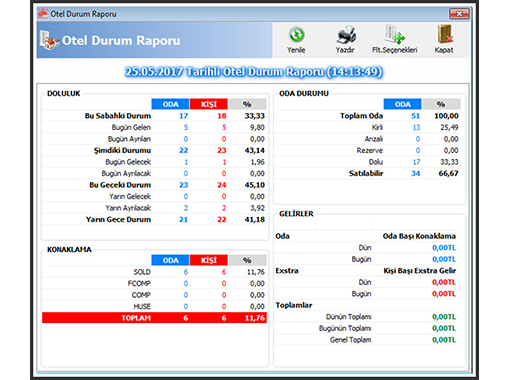This screenshot has height=380, width=510.
Task: Click the SOLD percentage 11,76
Action: [256, 272]
